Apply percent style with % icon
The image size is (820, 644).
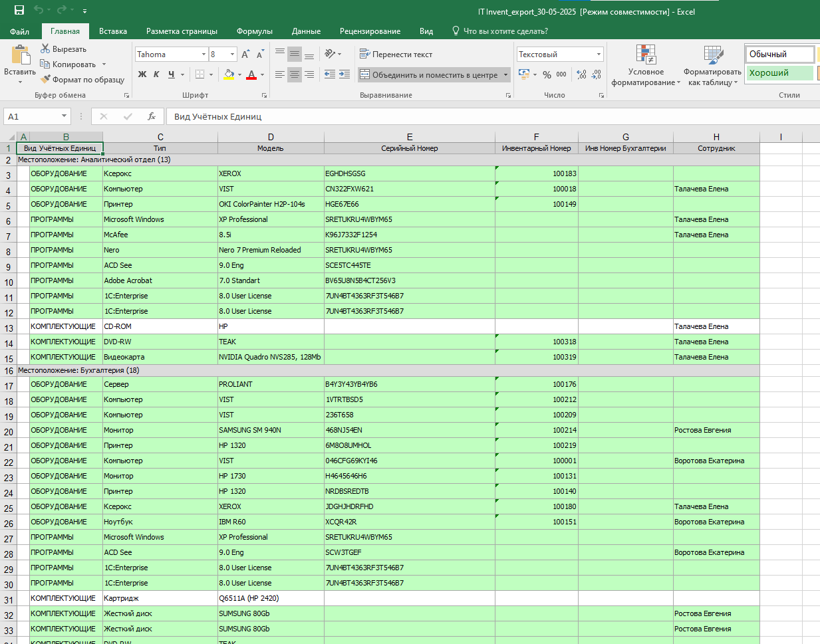point(547,74)
